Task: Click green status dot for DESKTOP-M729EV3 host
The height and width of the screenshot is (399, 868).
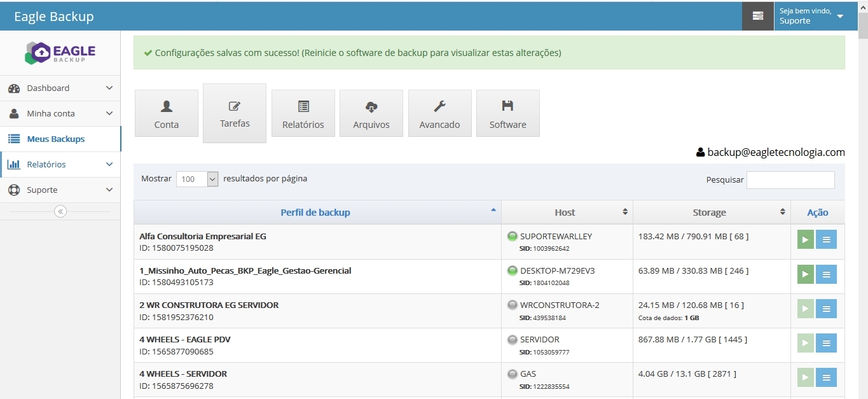Action: [x=512, y=270]
